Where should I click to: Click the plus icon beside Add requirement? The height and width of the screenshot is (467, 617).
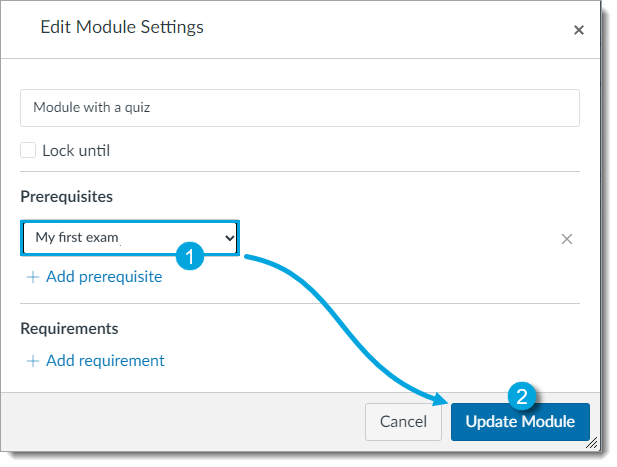coord(33,361)
